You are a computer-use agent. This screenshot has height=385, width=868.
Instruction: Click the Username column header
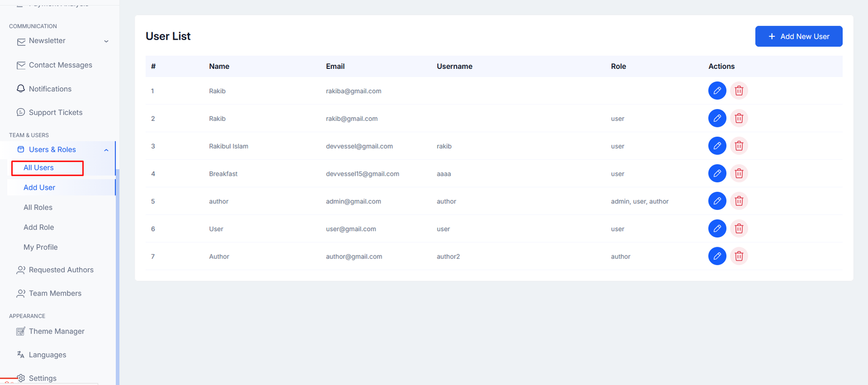455,66
